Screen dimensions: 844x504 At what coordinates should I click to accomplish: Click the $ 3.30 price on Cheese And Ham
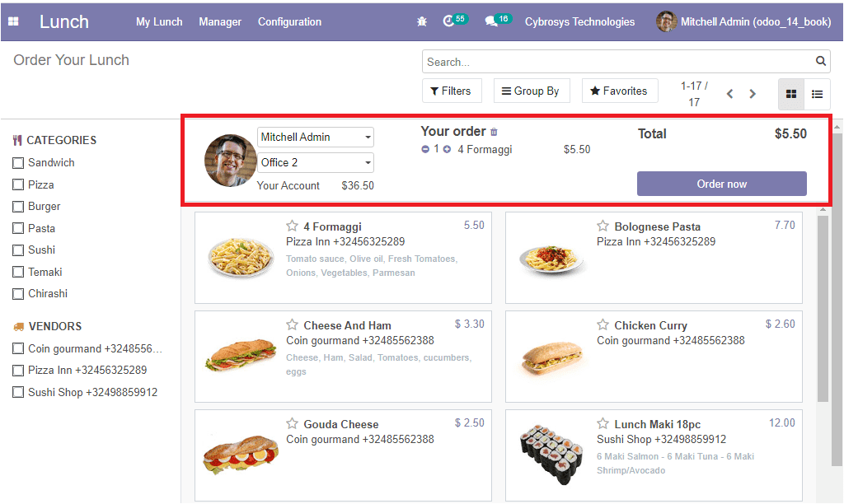pyautogui.click(x=469, y=324)
